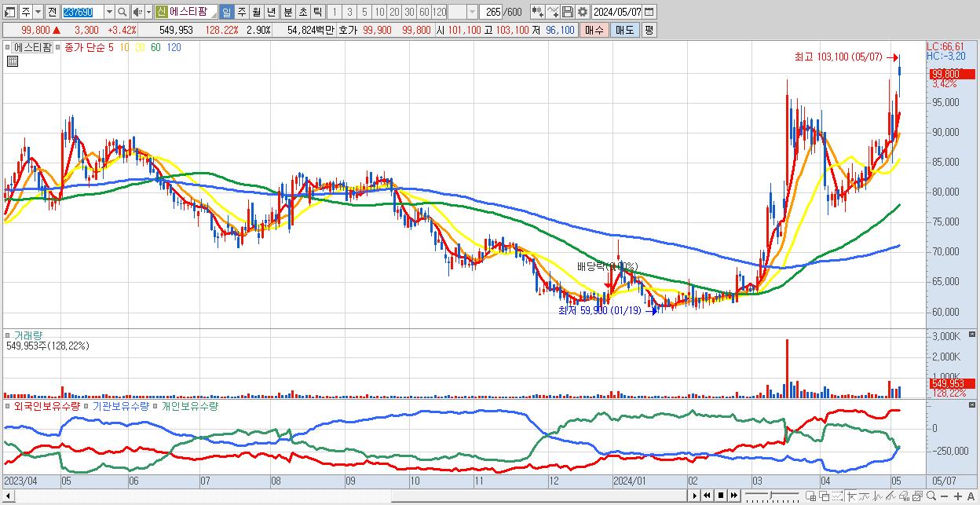Open the date calendar picker icon
This screenshot has width=980, height=505.
[649, 12]
